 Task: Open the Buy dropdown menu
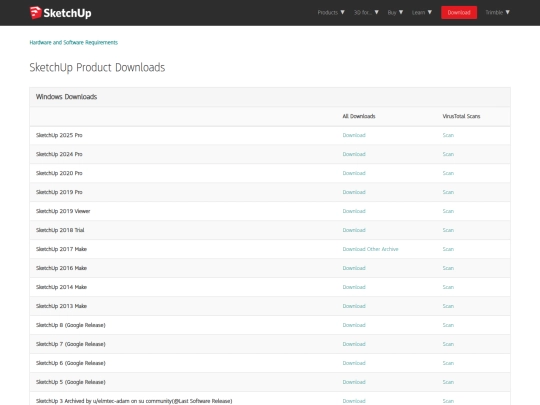(395, 12)
